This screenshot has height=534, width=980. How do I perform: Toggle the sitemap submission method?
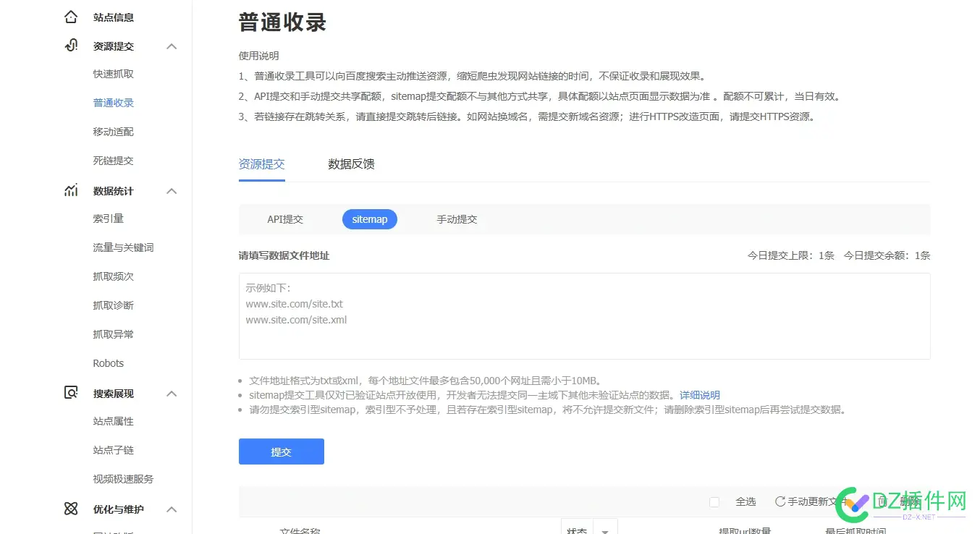[x=370, y=219]
